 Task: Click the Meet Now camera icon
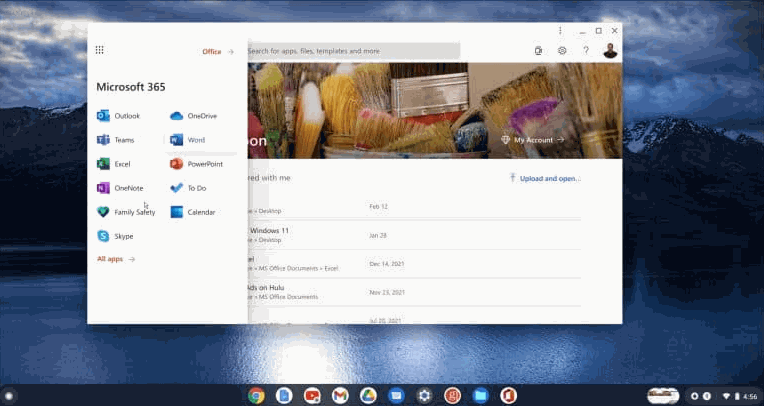(x=538, y=51)
